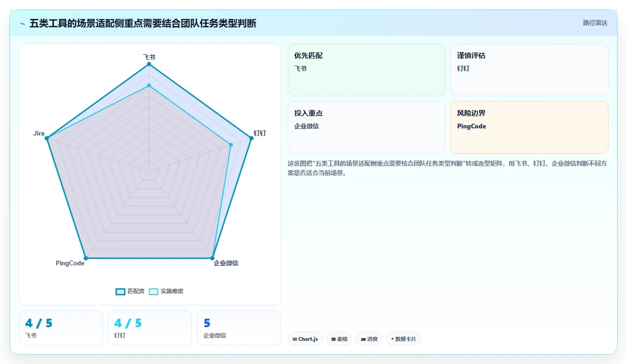This screenshot has height=364, width=627.
Task: Open the 风险边界 card
Action: click(529, 127)
